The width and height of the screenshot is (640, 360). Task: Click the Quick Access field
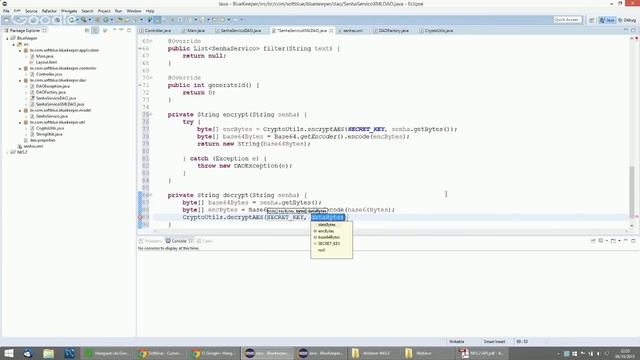tap(567, 20)
